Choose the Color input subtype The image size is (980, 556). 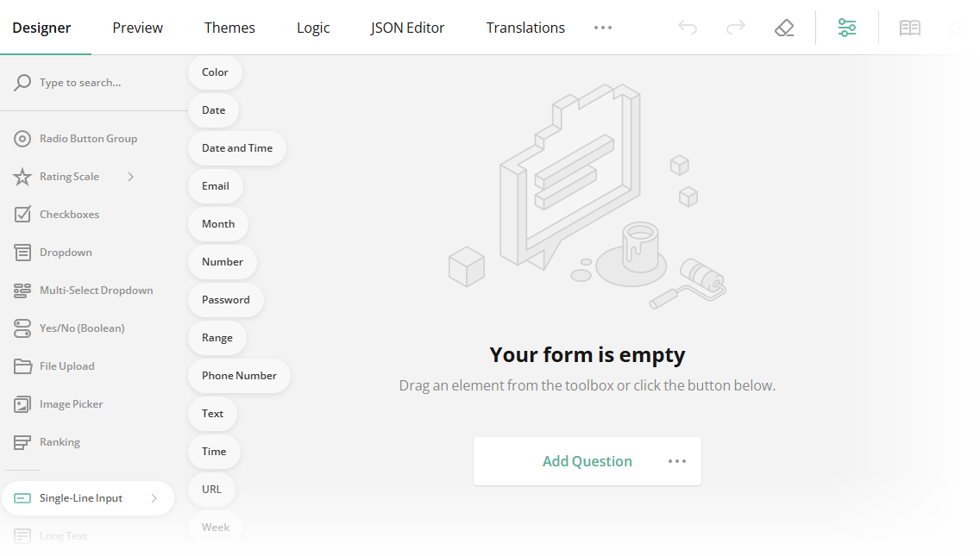pos(215,72)
